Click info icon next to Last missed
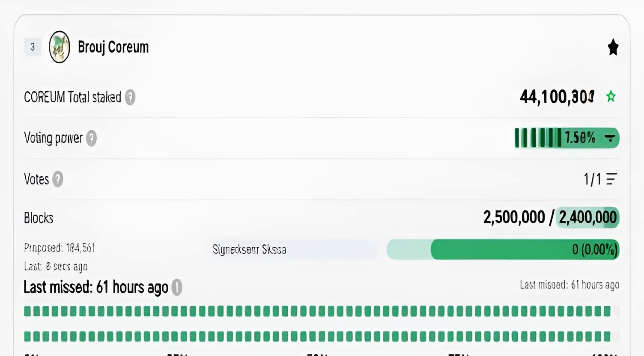 (x=177, y=288)
